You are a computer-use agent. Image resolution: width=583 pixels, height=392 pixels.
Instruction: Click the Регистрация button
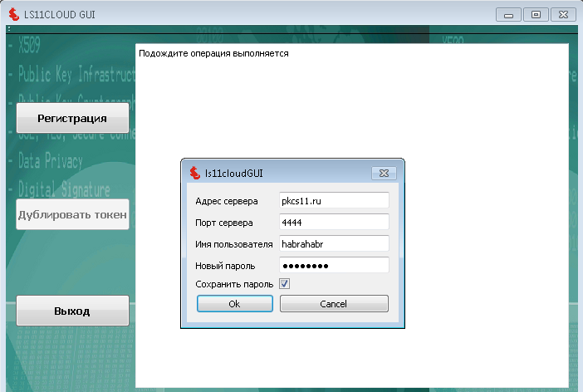coord(72,118)
